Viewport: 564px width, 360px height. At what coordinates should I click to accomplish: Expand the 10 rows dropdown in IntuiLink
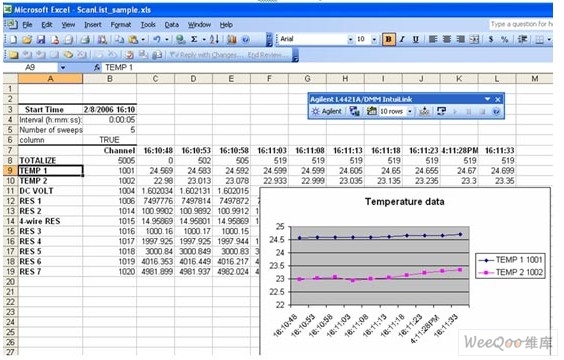coord(410,111)
